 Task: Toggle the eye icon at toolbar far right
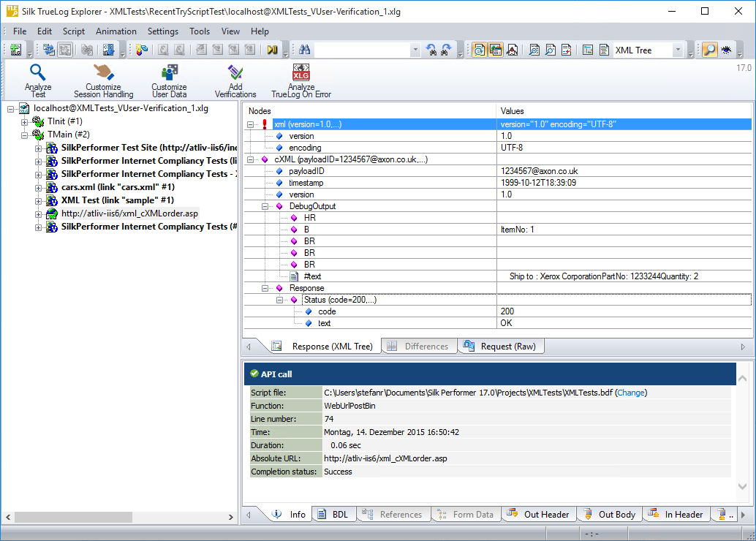tap(726, 50)
